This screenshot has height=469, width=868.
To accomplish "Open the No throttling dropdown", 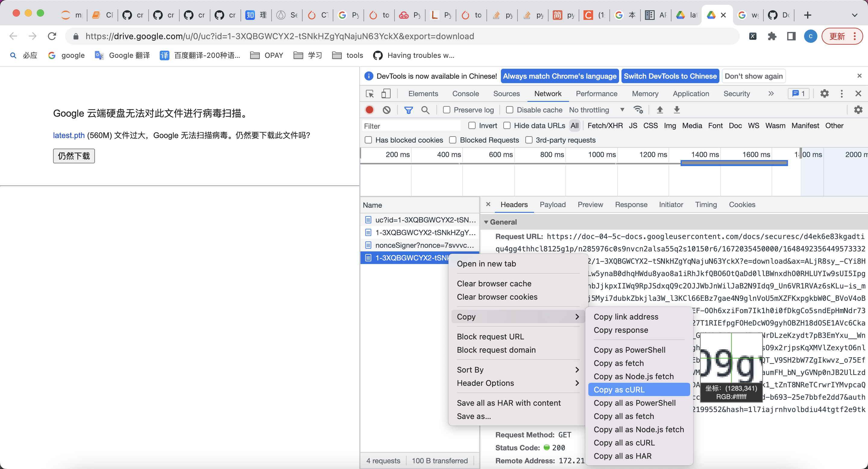I will (596, 110).
